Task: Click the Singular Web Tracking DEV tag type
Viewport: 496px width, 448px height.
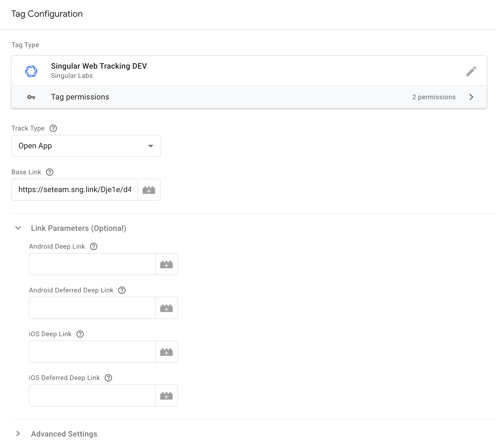Action: coord(249,71)
